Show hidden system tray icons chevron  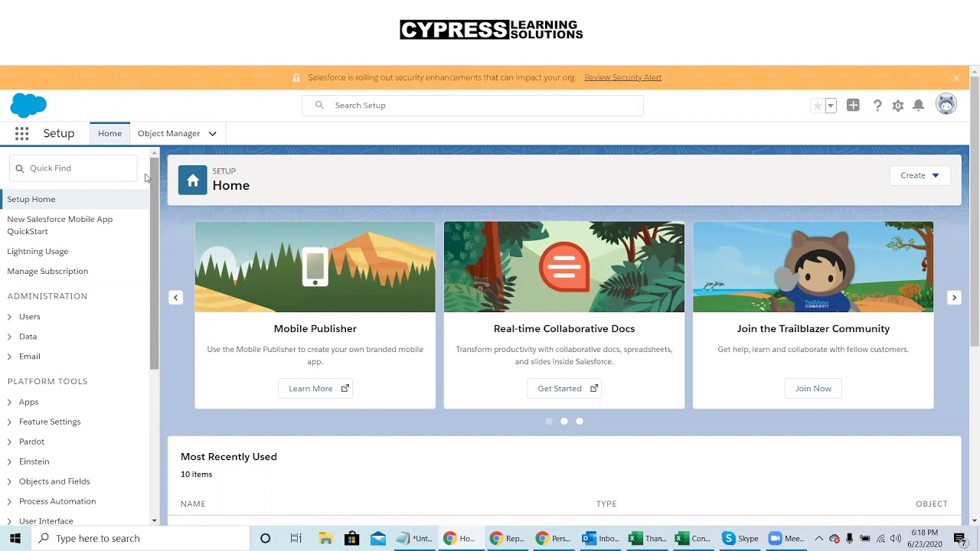[x=818, y=539]
